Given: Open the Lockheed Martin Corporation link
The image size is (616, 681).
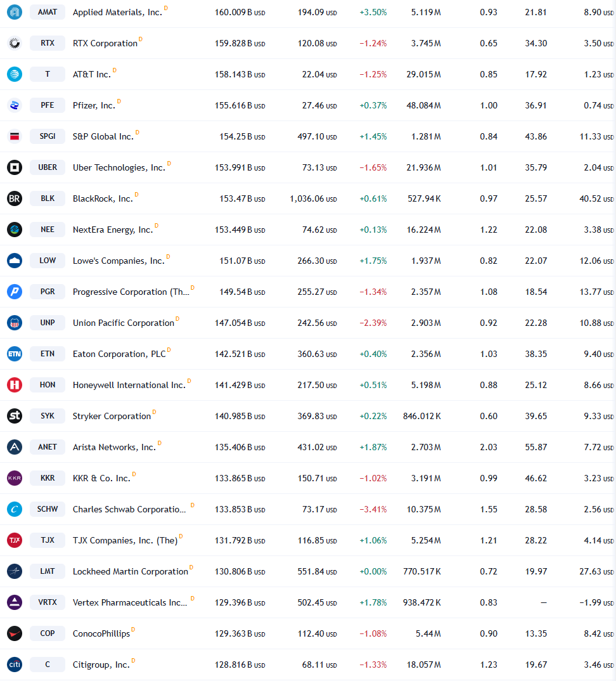Looking at the screenshot, I should (130, 571).
